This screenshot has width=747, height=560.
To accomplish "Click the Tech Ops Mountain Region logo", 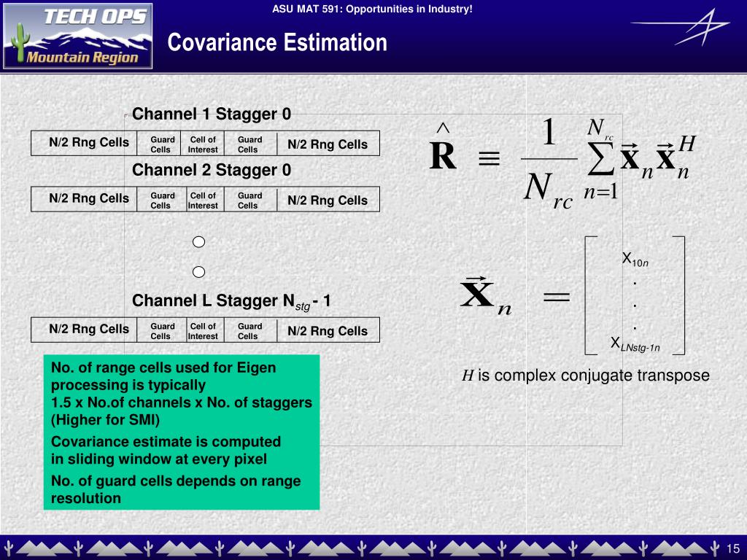I will coord(77,36).
